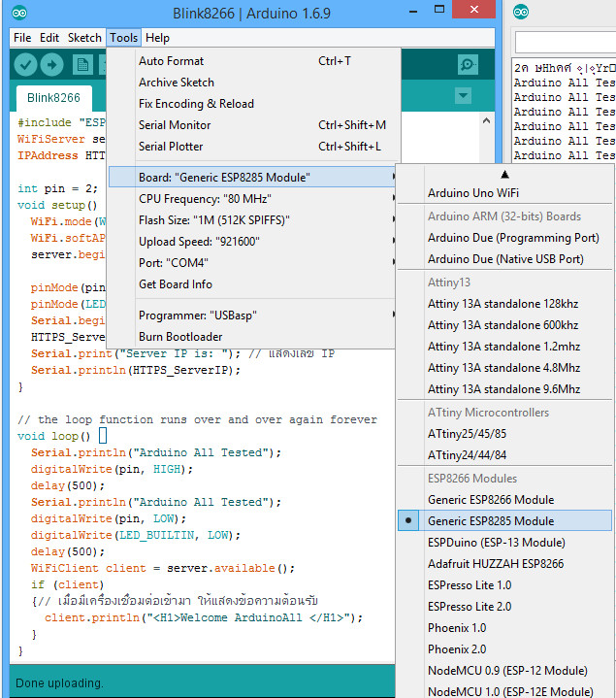Click the board list scroll-up arrow
This screenshot has height=698, width=616.
[x=504, y=174]
